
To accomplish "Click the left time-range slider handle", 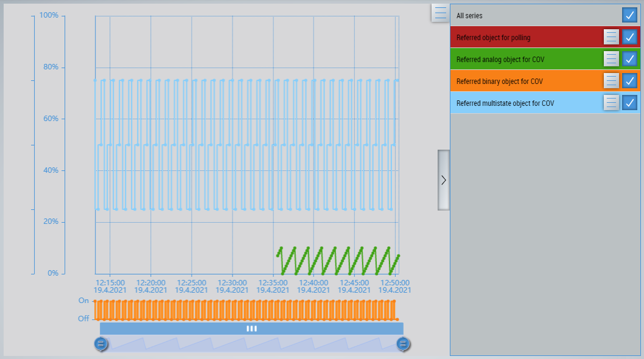I will coord(100,344).
